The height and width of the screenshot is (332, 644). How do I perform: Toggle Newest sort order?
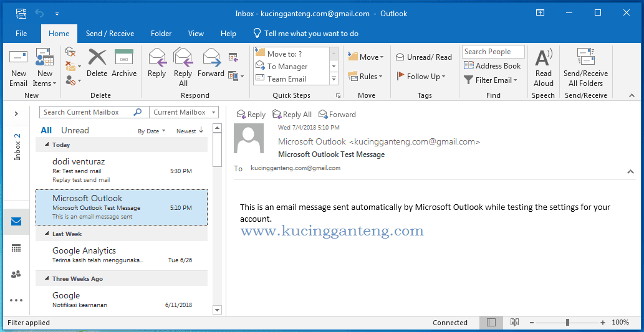click(190, 131)
